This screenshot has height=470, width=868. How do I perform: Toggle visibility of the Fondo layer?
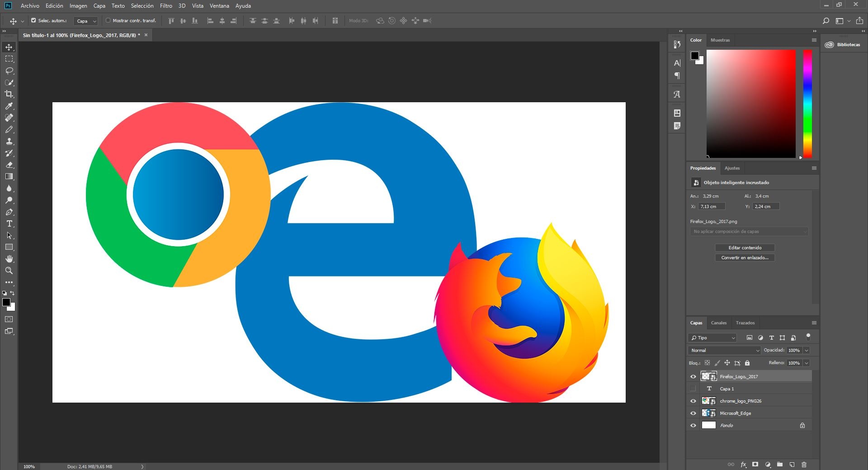(693, 425)
